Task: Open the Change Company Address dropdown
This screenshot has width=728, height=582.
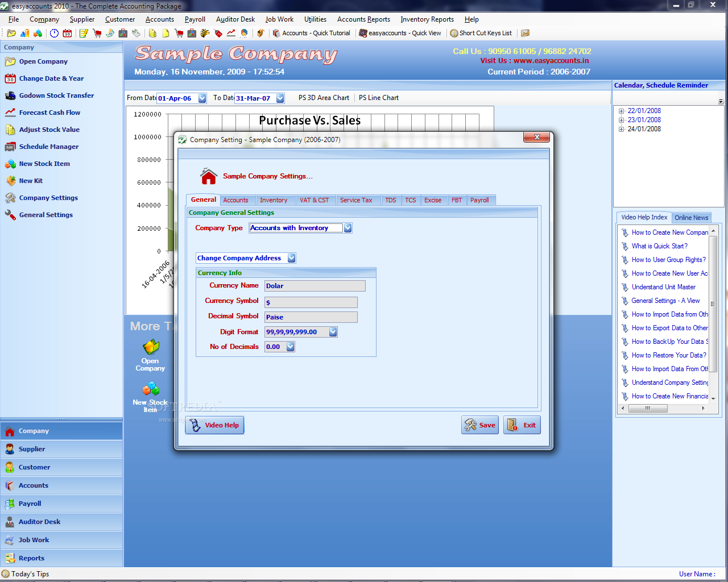Action: pyautogui.click(x=291, y=258)
